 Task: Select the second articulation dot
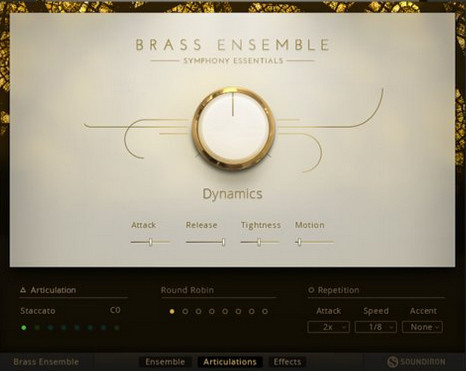click(37, 328)
